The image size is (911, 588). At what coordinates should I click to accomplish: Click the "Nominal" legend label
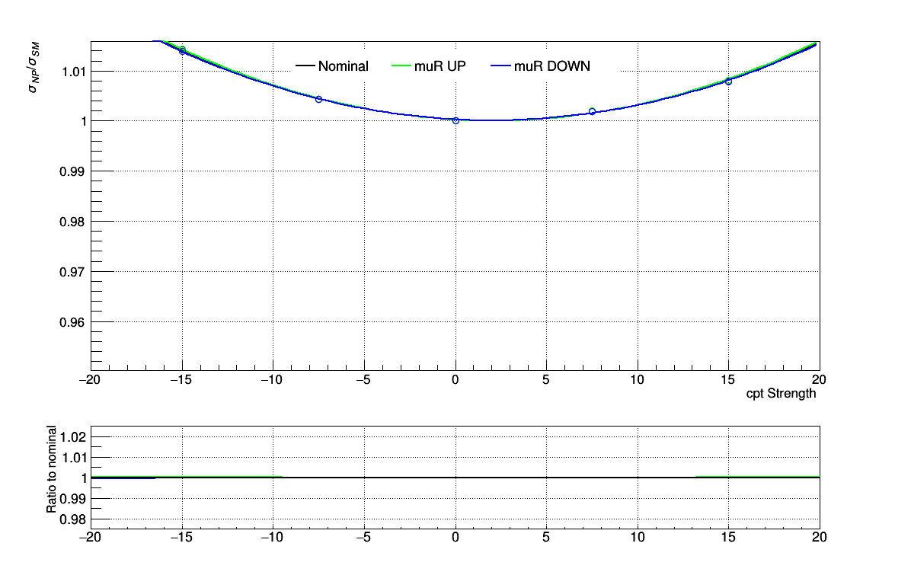pyautogui.click(x=343, y=66)
